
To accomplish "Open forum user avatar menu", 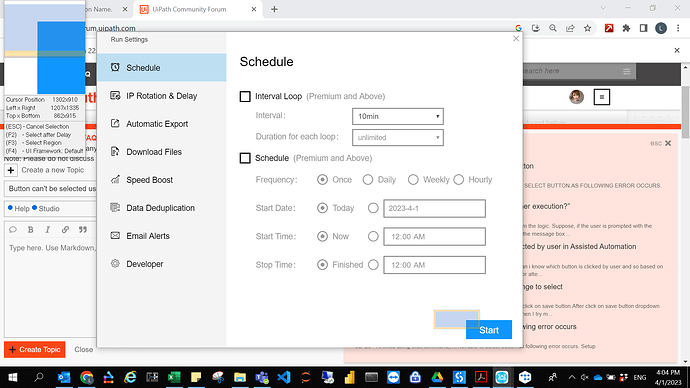I will 576,96.
